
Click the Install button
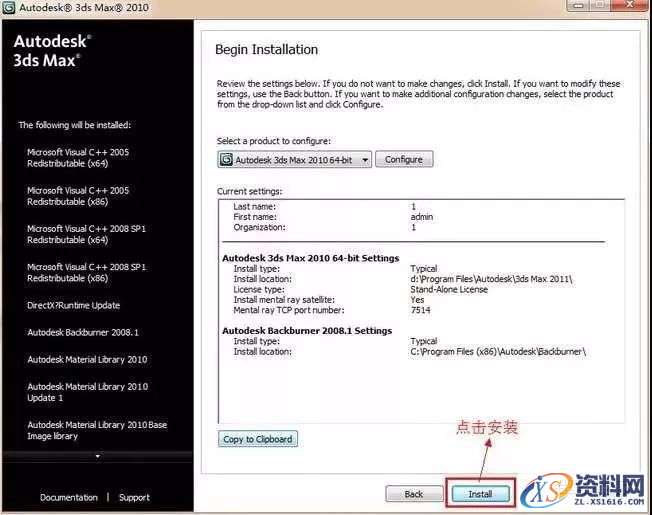point(480,494)
